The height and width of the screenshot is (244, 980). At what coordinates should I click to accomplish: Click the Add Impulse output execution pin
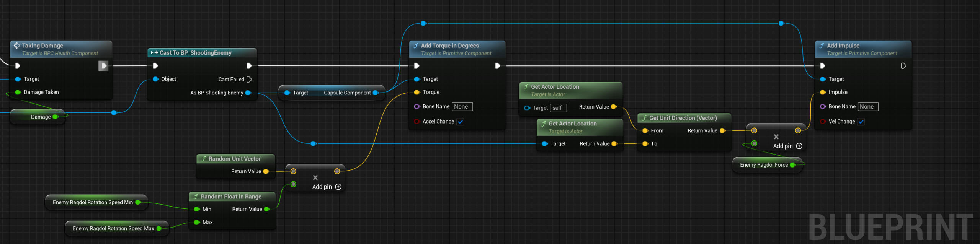903,66
